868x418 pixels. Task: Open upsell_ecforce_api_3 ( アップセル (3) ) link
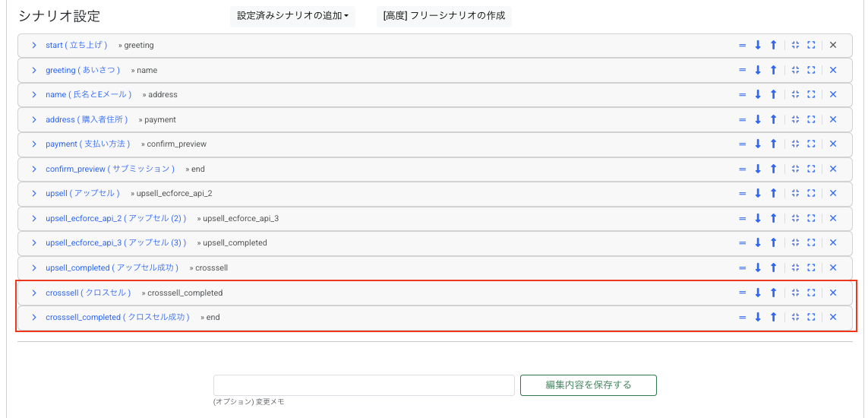pyautogui.click(x=116, y=242)
